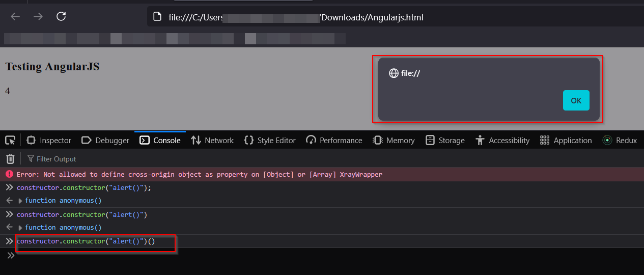Open the Network tab
644x275 pixels.
click(212, 141)
